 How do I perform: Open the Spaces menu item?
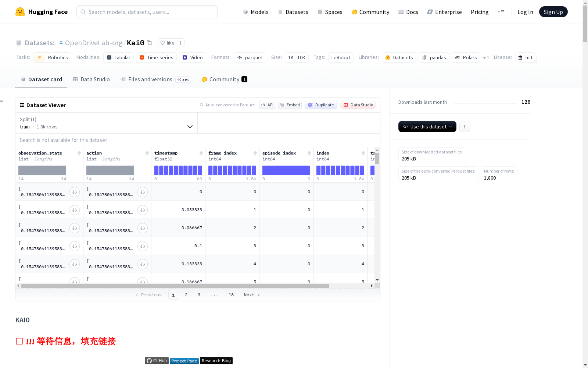[330, 12]
